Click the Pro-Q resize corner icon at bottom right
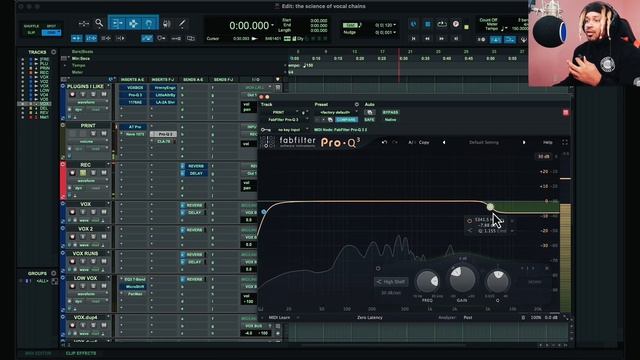Viewport: 640px width, 360px height. tap(566, 317)
